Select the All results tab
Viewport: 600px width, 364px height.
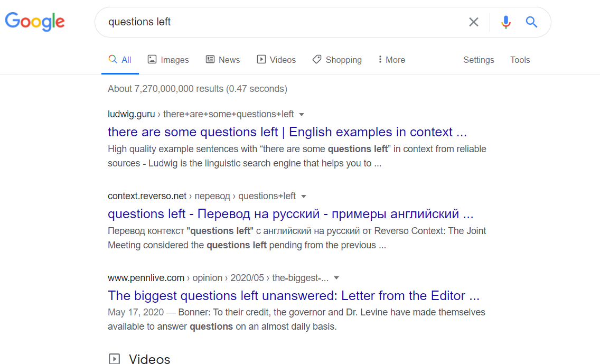pos(120,60)
